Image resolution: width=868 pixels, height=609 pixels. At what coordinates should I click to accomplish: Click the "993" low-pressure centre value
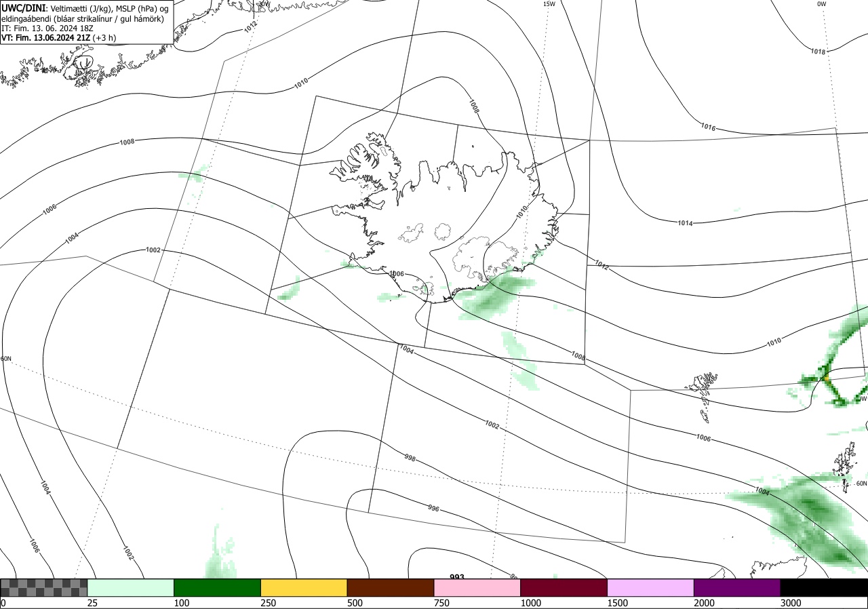click(457, 577)
